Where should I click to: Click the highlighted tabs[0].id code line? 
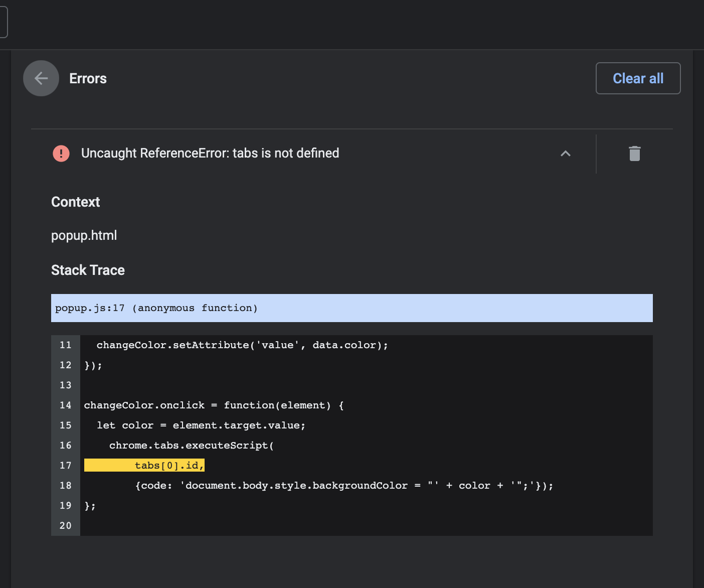tap(144, 466)
